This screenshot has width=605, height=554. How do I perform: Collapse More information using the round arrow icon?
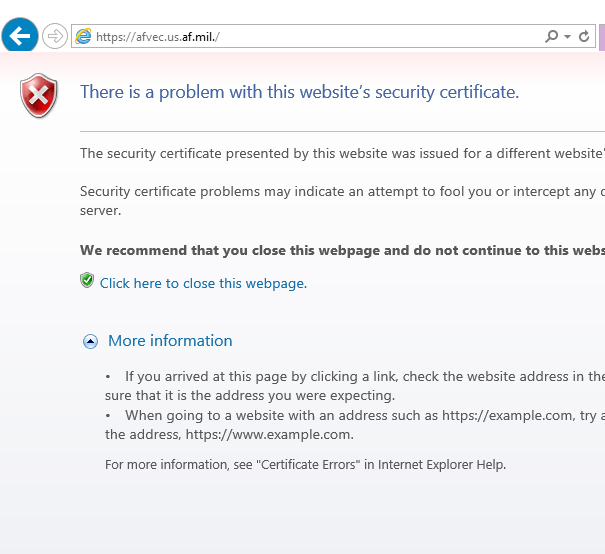(90, 342)
